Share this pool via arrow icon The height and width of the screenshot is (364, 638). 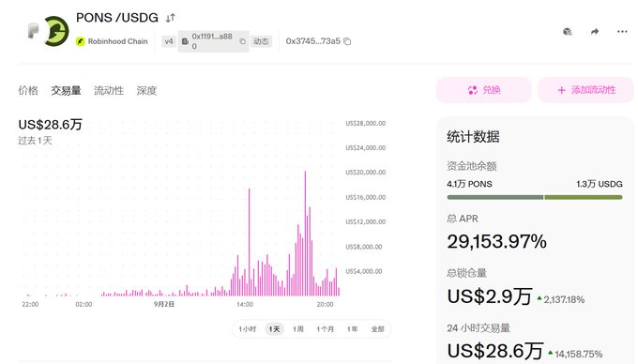coord(595,32)
